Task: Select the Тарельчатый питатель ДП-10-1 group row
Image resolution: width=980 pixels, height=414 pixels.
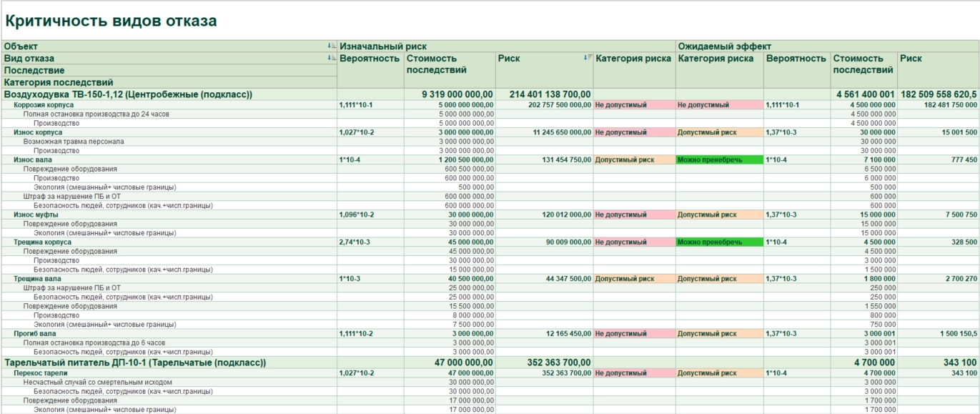Action: (x=135, y=363)
